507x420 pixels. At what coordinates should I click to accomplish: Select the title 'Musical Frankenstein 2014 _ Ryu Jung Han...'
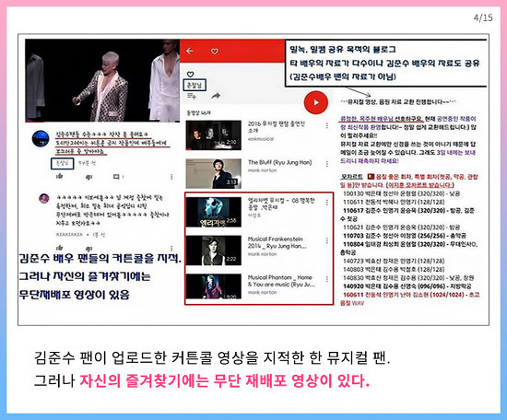[x=277, y=242]
